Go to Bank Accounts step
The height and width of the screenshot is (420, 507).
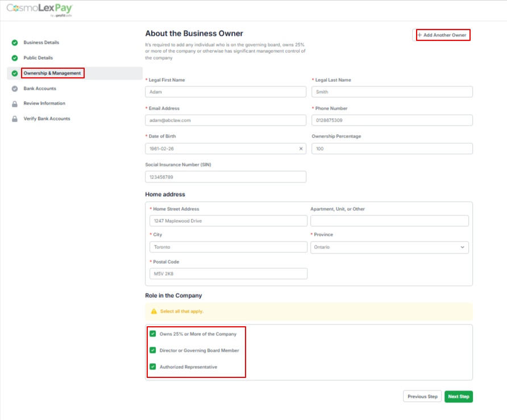[x=40, y=89]
